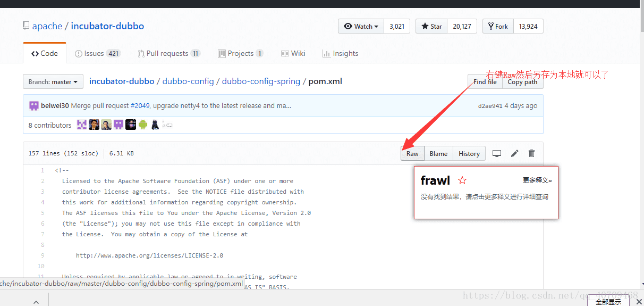The height and width of the screenshot is (306, 644).
Task: Click the LICENSE-2.0 URL line in code
Action: pyautogui.click(x=149, y=255)
